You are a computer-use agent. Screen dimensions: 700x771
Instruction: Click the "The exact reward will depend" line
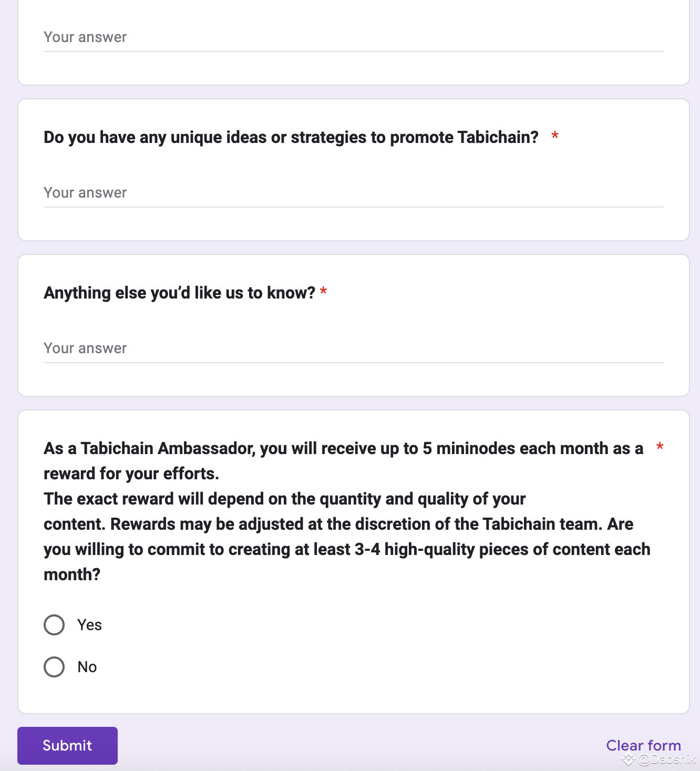point(284,499)
